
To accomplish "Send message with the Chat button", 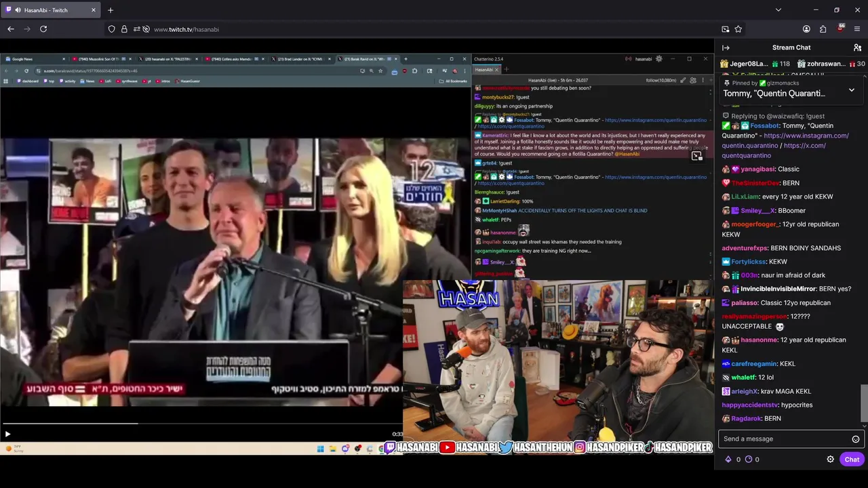I will click(852, 460).
